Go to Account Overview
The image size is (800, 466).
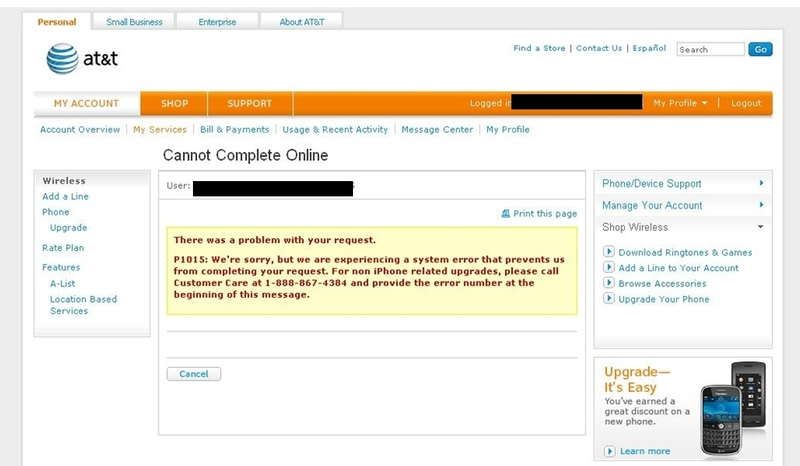[80, 130]
